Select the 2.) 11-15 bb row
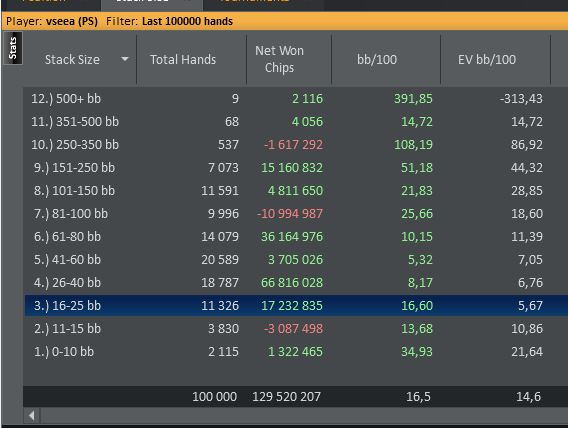The image size is (568, 428). click(x=296, y=328)
